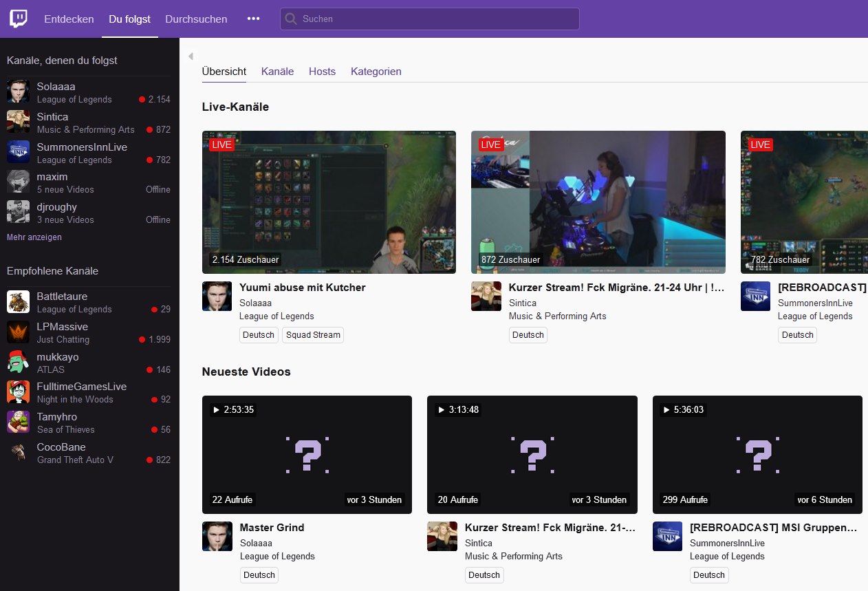
Task: Open the three-dots more menu
Action: (x=253, y=19)
